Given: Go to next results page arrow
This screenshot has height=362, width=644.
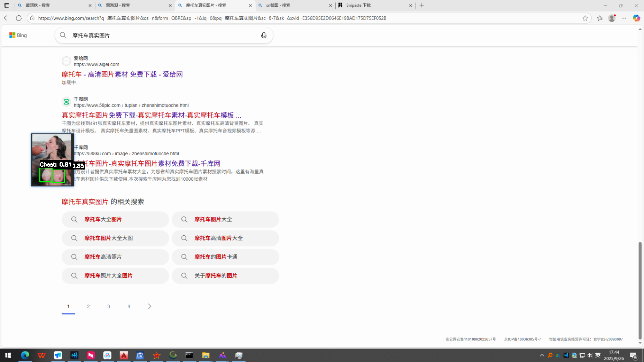Looking at the screenshot, I should (x=149, y=306).
